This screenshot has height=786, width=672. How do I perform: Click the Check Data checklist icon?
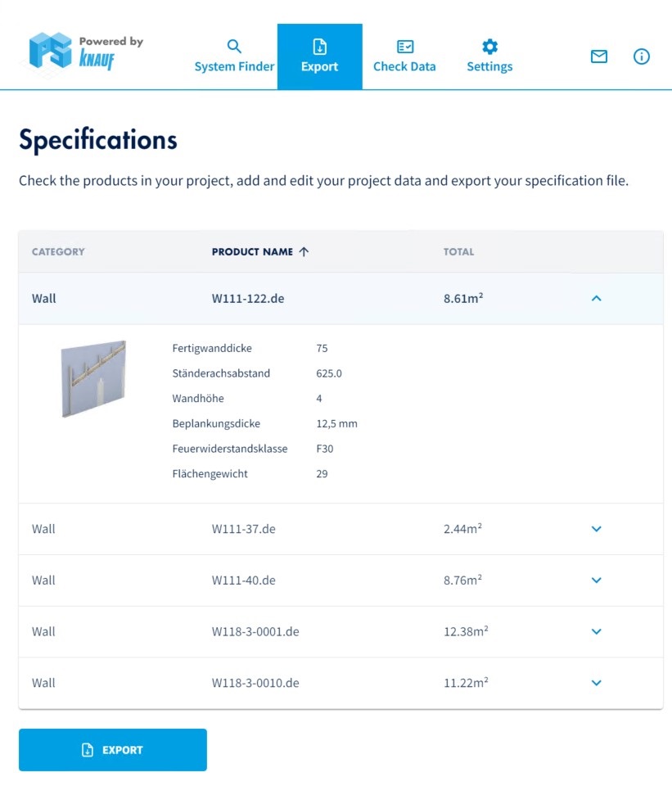point(404,47)
